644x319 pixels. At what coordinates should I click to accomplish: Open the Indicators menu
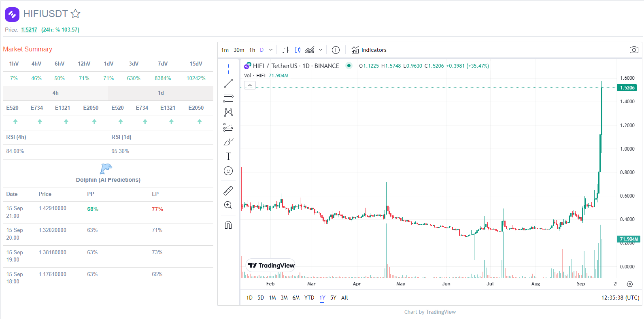coord(369,50)
